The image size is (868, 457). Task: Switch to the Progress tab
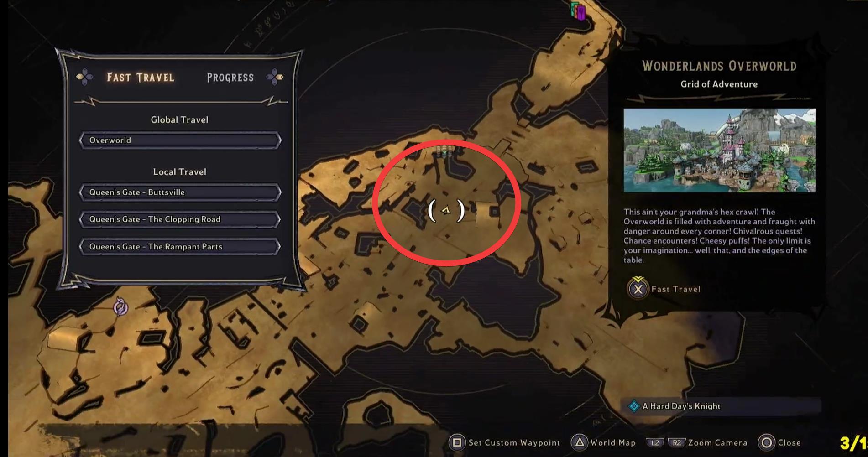(x=230, y=78)
